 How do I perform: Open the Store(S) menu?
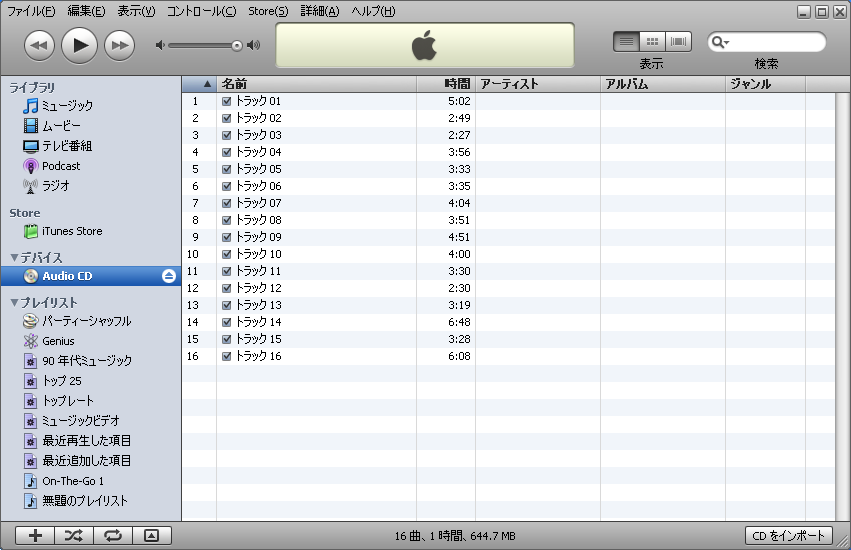(x=268, y=11)
